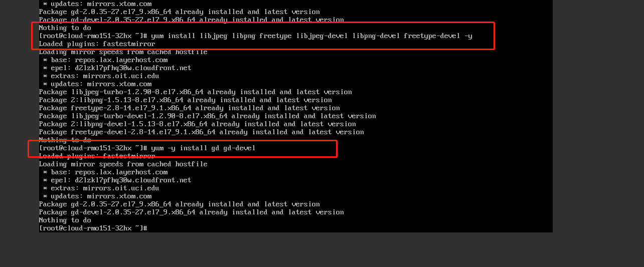The height and width of the screenshot is (267, 644).
Task: Click the yum -y install gd gd-devel command
Action: pyautogui.click(x=147, y=148)
